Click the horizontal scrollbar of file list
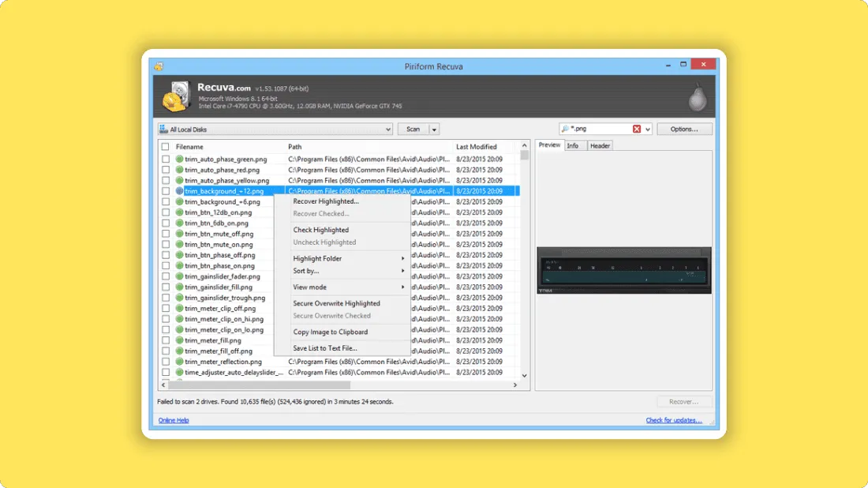The image size is (868, 488). click(260, 385)
